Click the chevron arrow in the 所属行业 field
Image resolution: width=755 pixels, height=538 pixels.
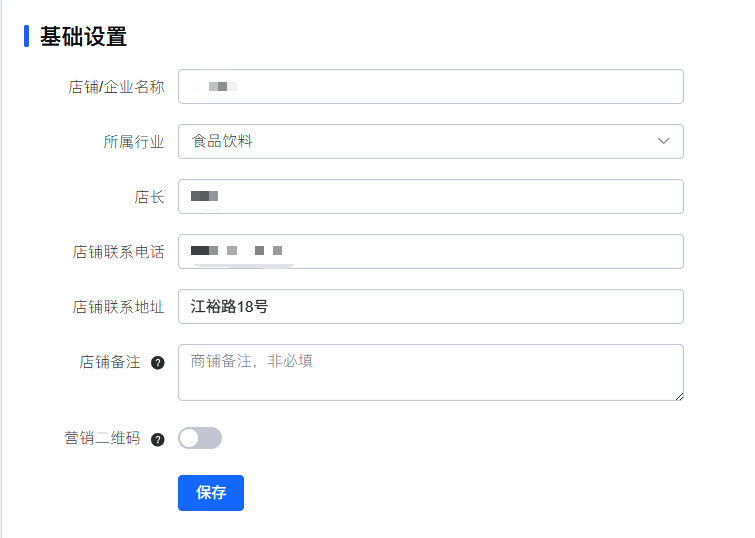664,141
